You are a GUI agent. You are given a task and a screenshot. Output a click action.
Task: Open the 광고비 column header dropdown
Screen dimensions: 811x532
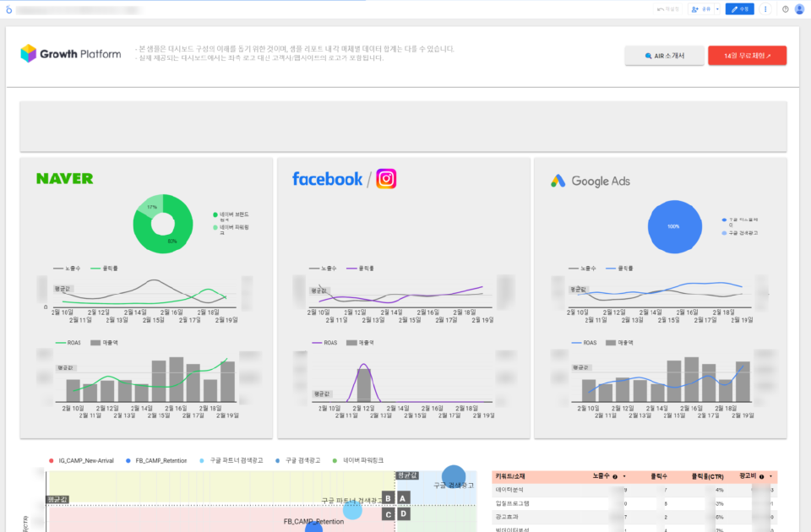coord(770,476)
